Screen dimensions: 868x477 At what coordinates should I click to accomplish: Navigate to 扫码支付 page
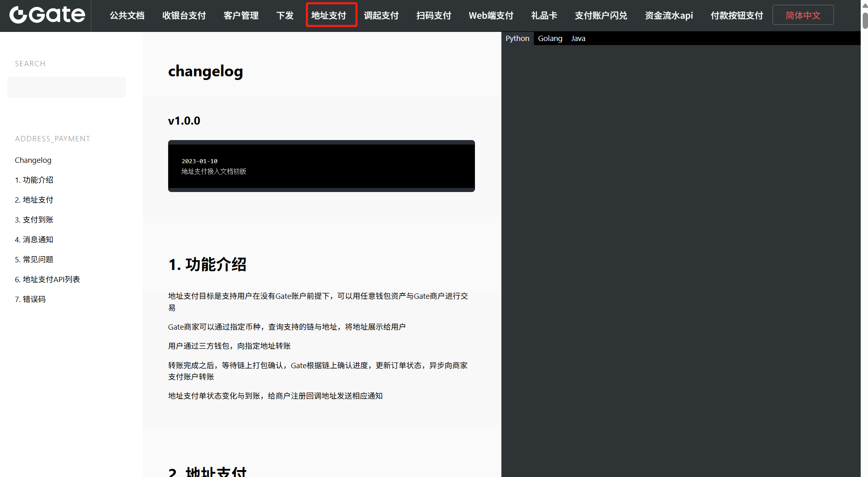[434, 15]
